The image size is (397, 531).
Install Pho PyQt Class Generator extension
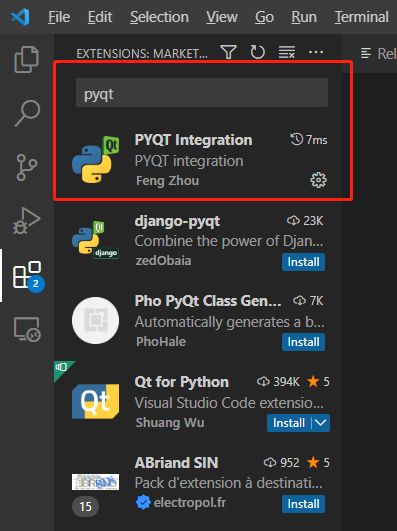pyautogui.click(x=303, y=342)
